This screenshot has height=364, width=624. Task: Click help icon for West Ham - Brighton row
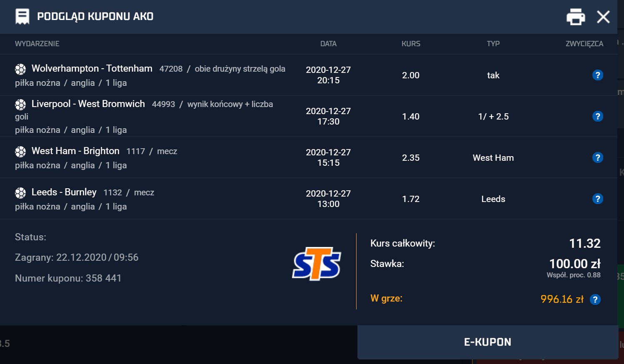pyautogui.click(x=597, y=157)
